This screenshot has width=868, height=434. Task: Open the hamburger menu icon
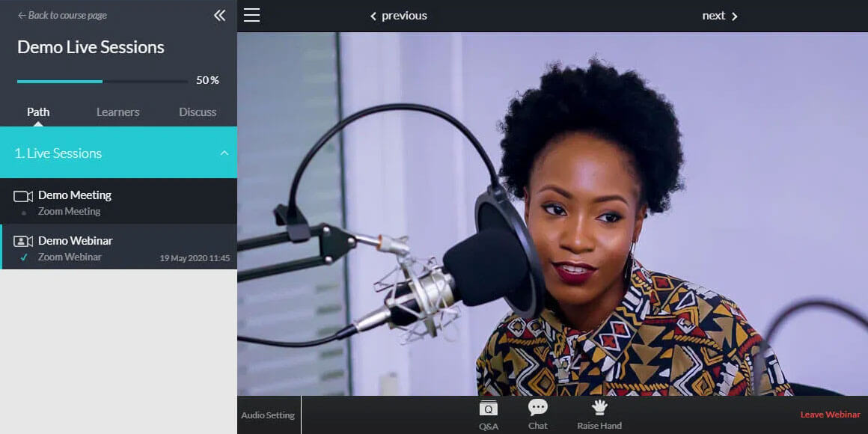click(251, 16)
